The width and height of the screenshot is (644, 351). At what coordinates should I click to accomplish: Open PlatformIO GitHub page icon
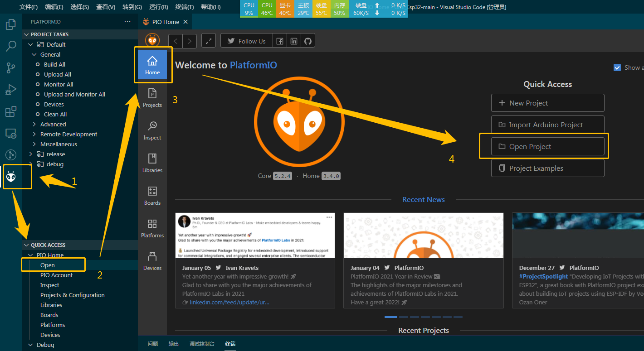click(x=308, y=41)
